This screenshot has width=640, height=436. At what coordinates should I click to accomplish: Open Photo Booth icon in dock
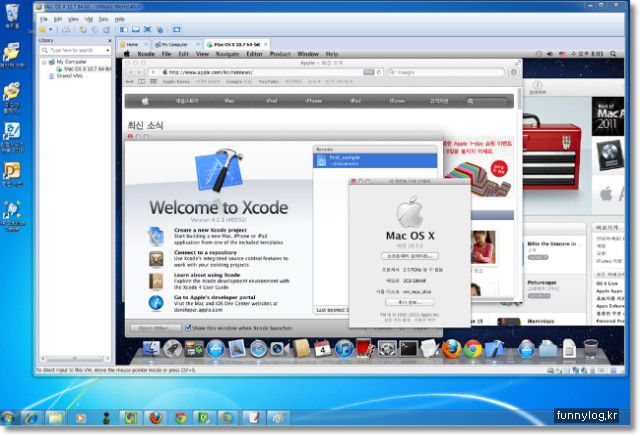click(x=364, y=349)
